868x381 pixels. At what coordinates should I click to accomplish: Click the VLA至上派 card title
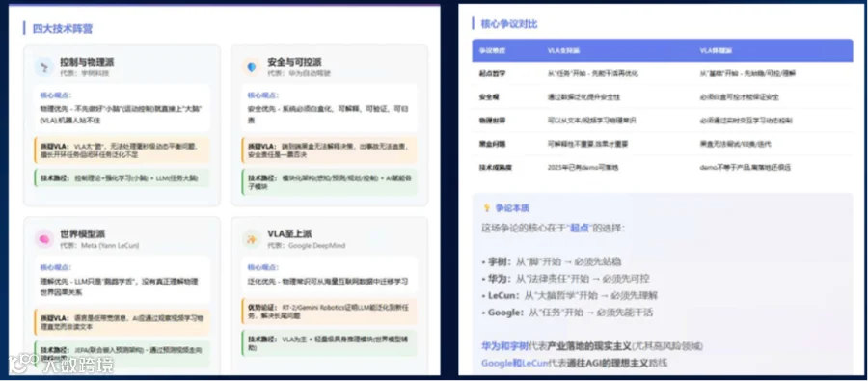click(x=290, y=233)
